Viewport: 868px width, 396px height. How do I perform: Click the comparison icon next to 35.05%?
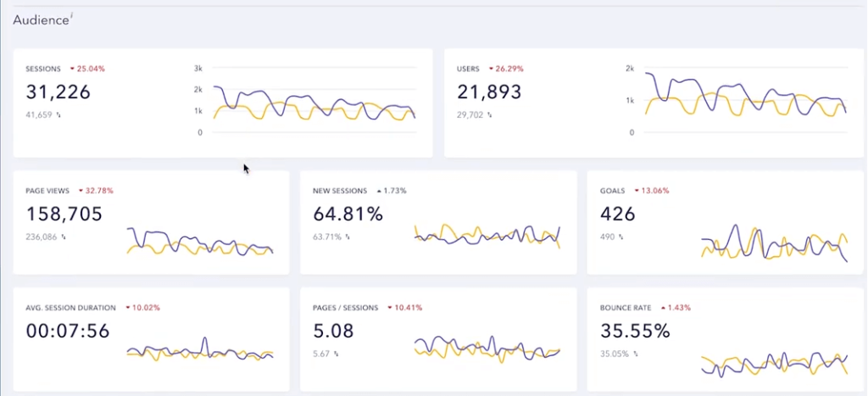pyautogui.click(x=636, y=354)
